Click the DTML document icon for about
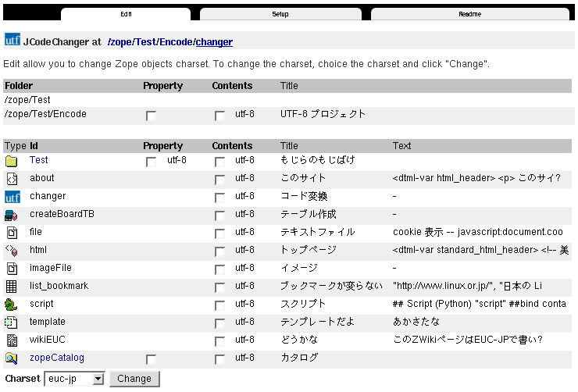The image size is (578, 392). coord(12,179)
